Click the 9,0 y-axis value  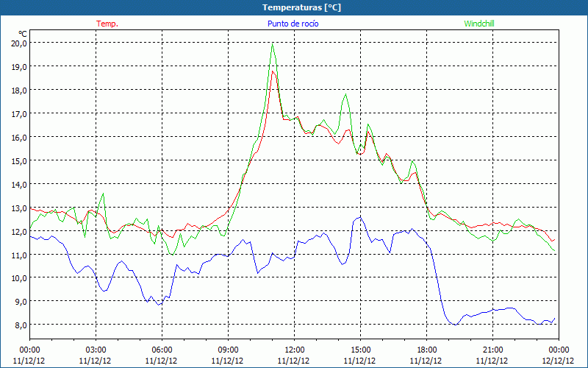[21, 301]
